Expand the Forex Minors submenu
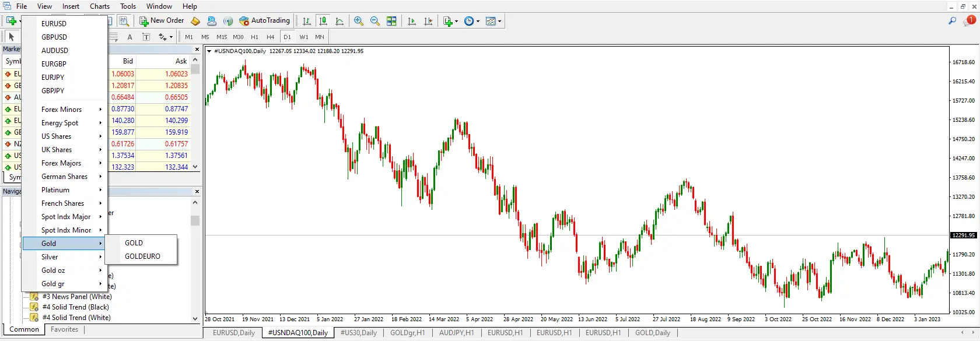Image resolution: width=980 pixels, height=341 pixels. [65, 110]
